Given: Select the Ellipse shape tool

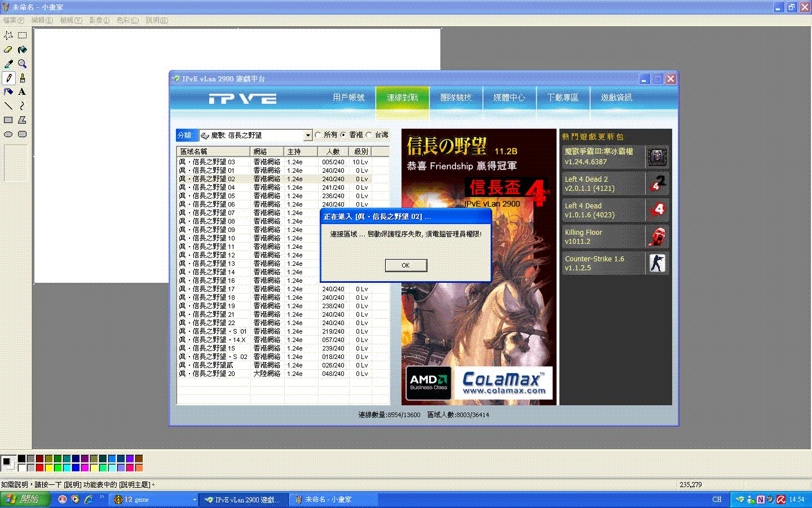Looking at the screenshot, I should (8, 134).
